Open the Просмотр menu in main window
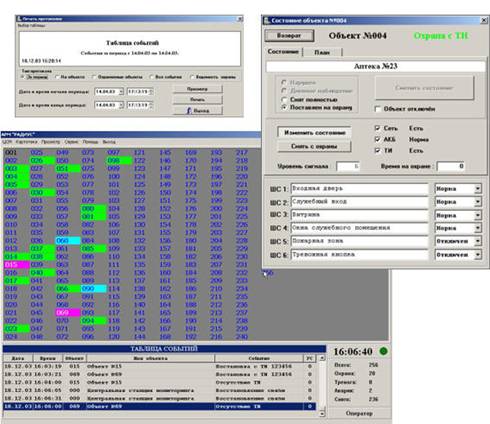Image resolution: width=490 pixels, height=424 pixels. [x=51, y=142]
